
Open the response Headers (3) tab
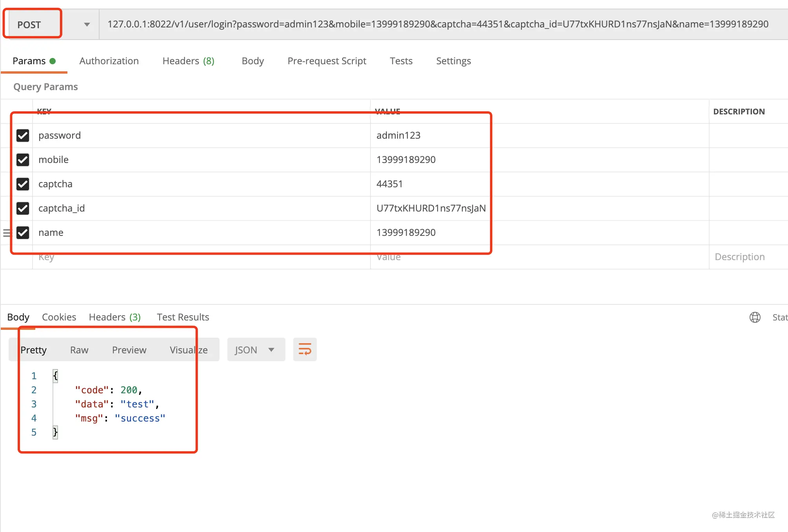[114, 317]
